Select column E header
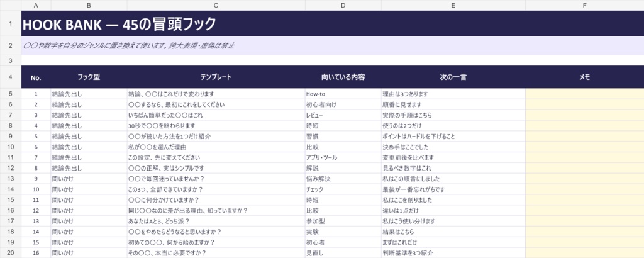Image resolution: width=644 pixels, height=258 pixels. pos(453,5)
